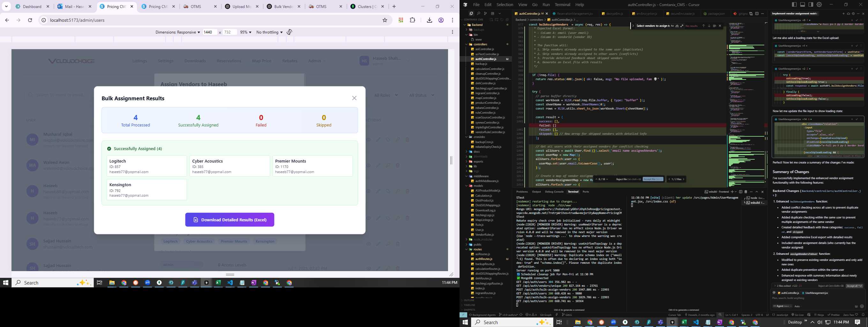Open Chrome profile avatar icon

click(441, 20)
